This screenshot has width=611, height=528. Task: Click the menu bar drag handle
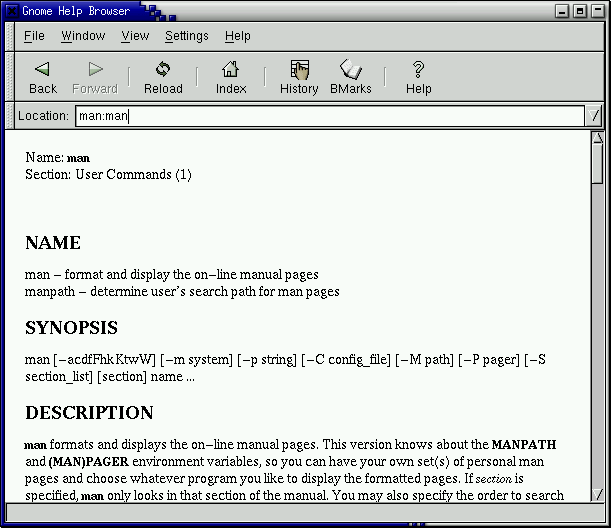point(11,36)
